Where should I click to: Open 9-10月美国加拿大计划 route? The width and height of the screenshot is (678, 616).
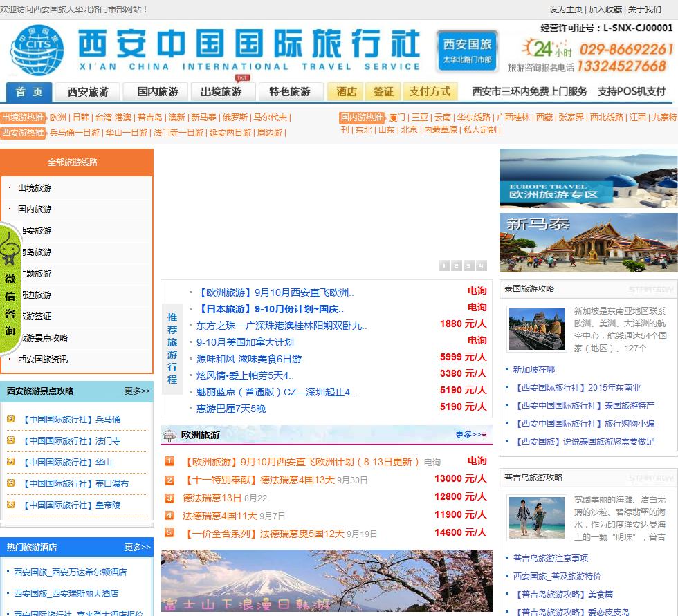(x=245, y=342)
